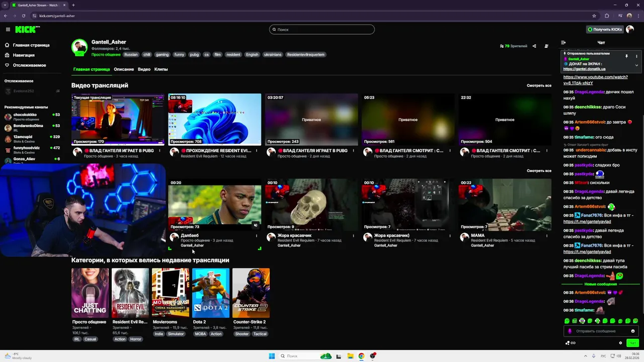Open the Видео tab
The image size is (644, 362).
[144, 69]
